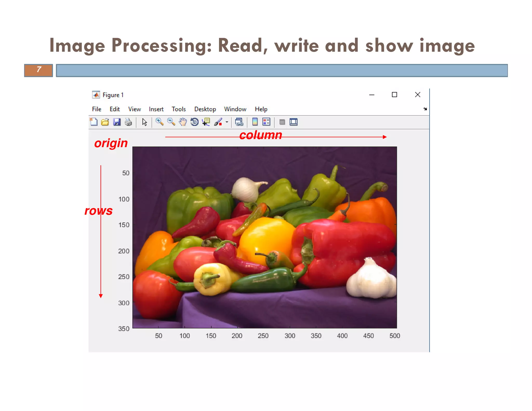Screen dimensions: 532x411
Task: Click the slide number 7 badge
Action: [38, 70]
